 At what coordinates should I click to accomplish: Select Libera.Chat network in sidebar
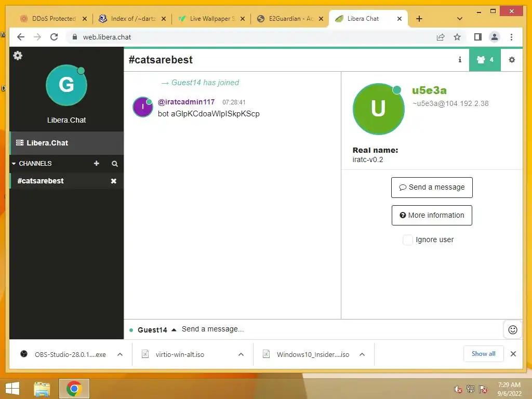66,143
